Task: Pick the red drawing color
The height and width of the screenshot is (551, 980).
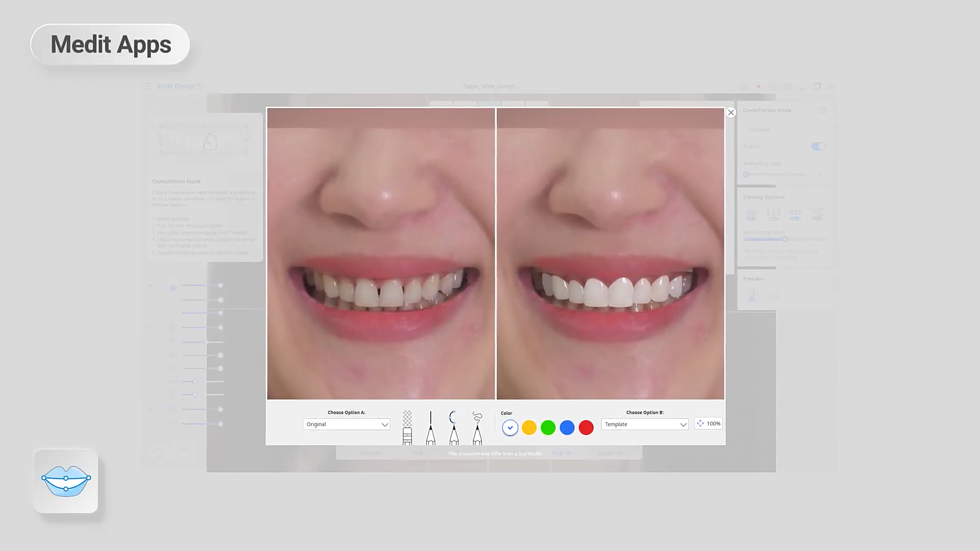Action: 586,428
